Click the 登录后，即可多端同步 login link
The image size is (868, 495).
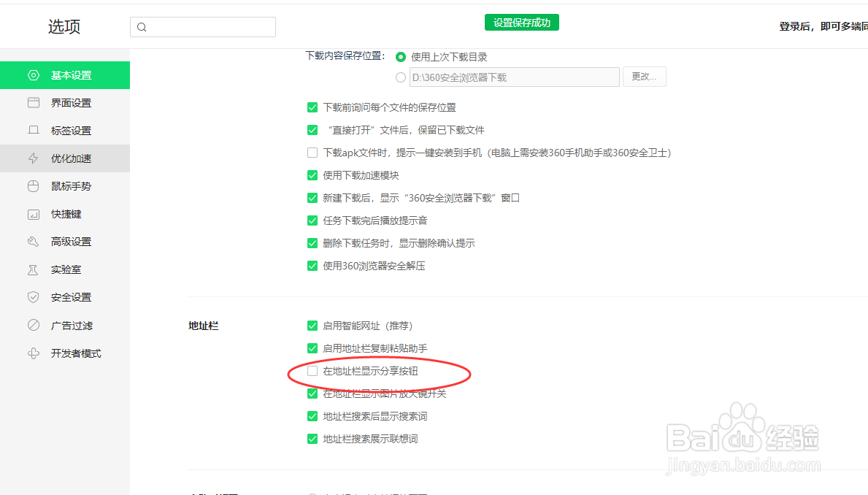(x=823, y=26)
